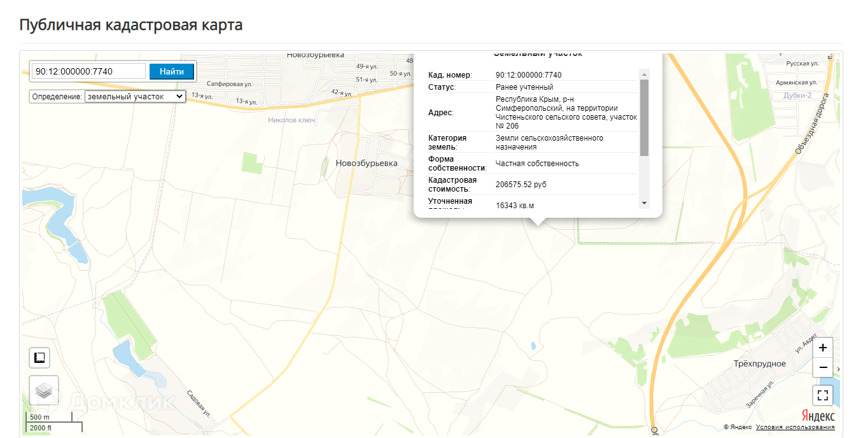Click the Кад. номер label
This screenshot has width=868, height=438.
pos(450,75)
